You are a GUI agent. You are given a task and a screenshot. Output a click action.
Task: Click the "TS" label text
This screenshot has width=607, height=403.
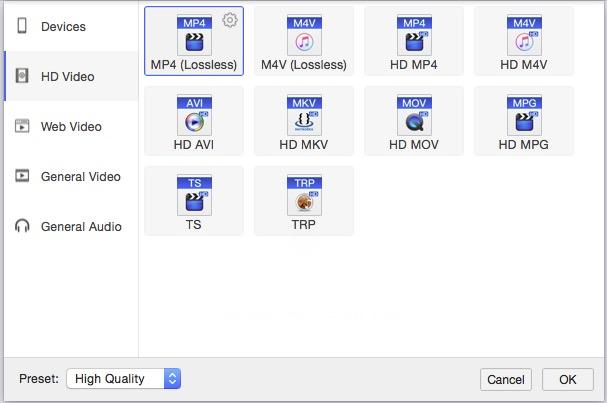(x=194, y=225)
